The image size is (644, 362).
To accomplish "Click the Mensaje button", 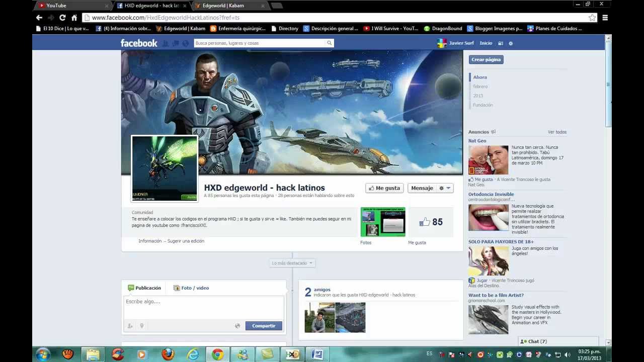I will [x=422, y=188].
